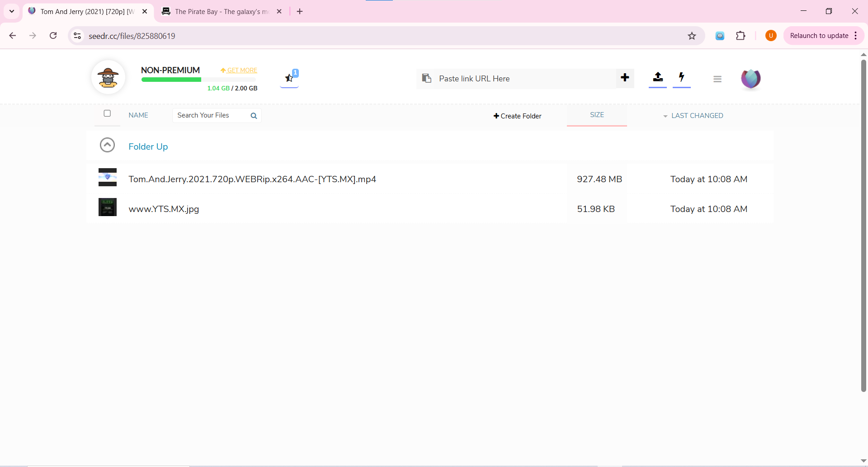The width and height of the screenshot is (868, 467).
Task: Open the Tom.And.Jerry mp4 video thumbnail
Action: click(x=108, y=177)
